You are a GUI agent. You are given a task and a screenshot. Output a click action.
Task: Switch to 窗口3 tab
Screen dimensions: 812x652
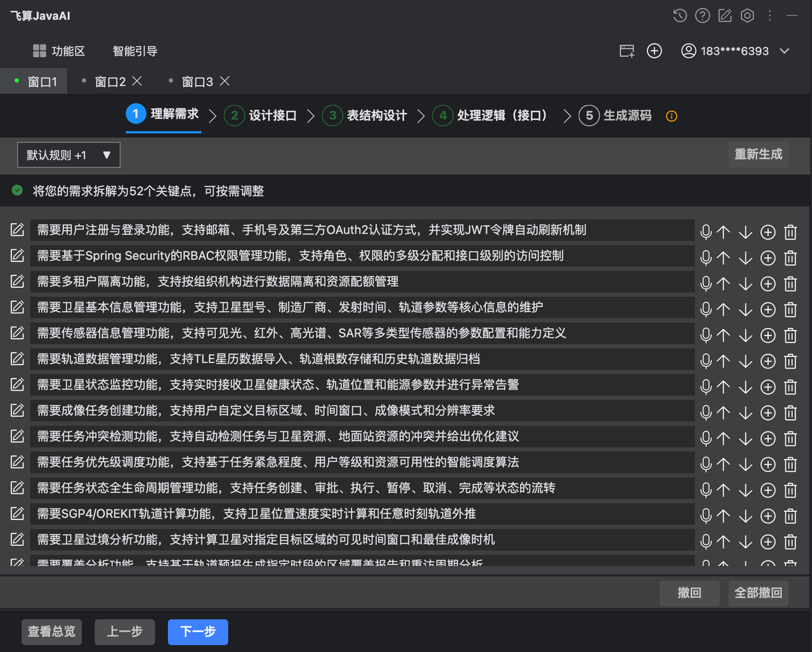point(197,82)
